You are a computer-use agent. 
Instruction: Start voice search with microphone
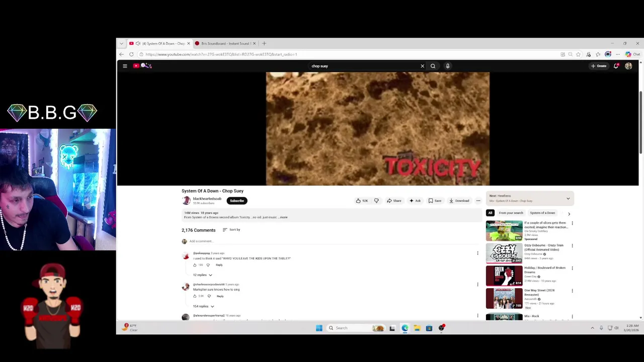pos(447,66)
